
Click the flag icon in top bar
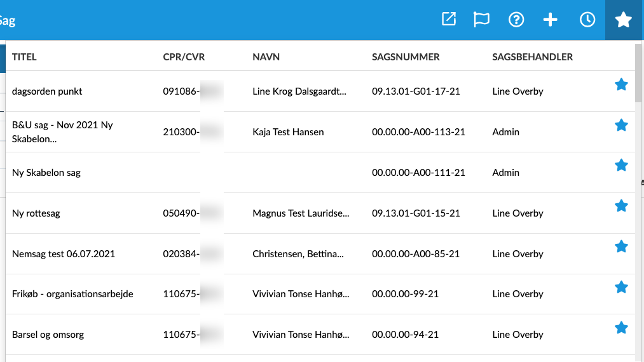482,20
